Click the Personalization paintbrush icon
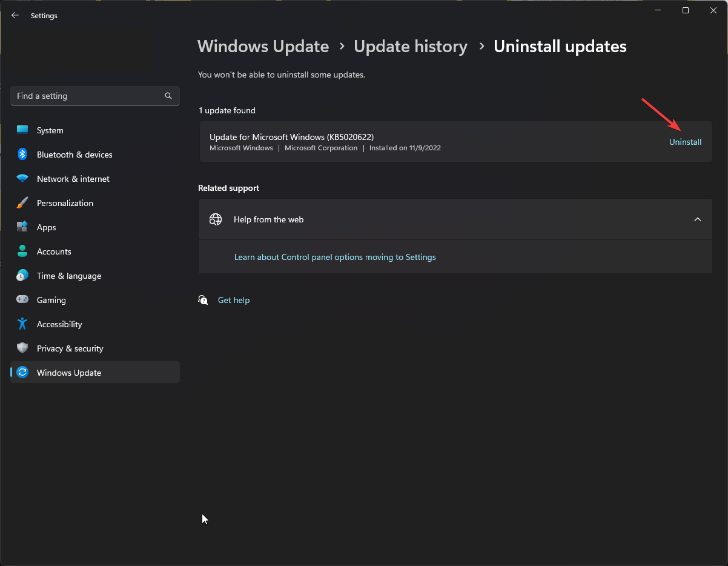Viewport: 728px width, 566px height. (x=22, y=203)
